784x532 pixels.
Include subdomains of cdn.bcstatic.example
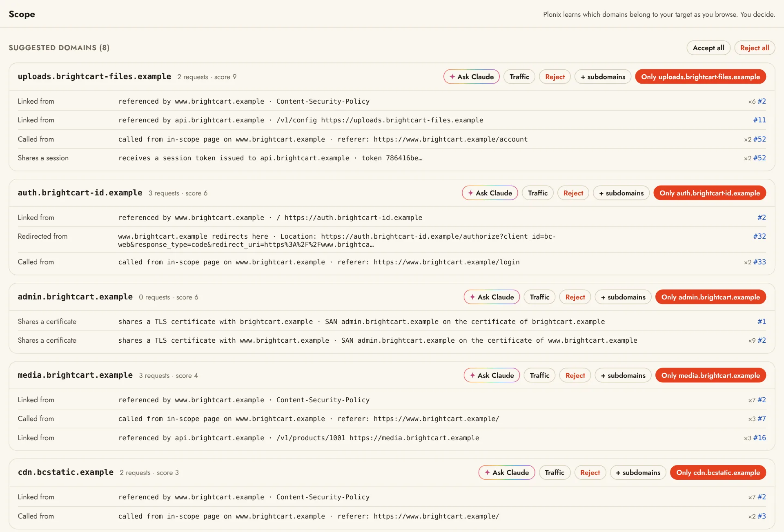(638, 472)
